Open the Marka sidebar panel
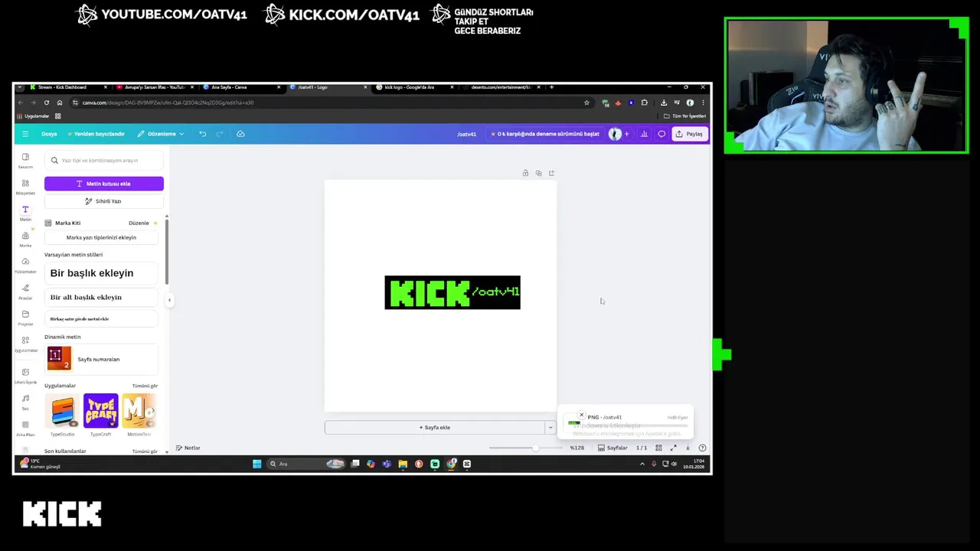Screen dimensions: 980x551 tap(25, 239)
